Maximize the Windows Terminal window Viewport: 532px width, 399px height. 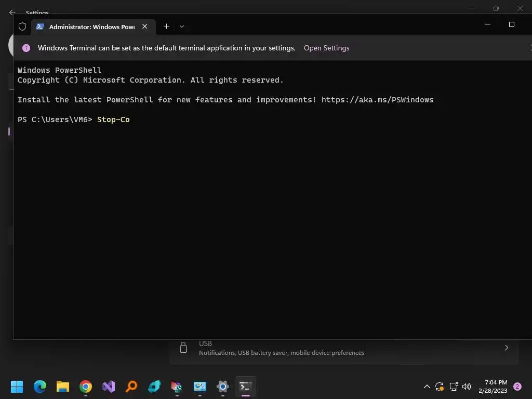(x=512, y=24)
